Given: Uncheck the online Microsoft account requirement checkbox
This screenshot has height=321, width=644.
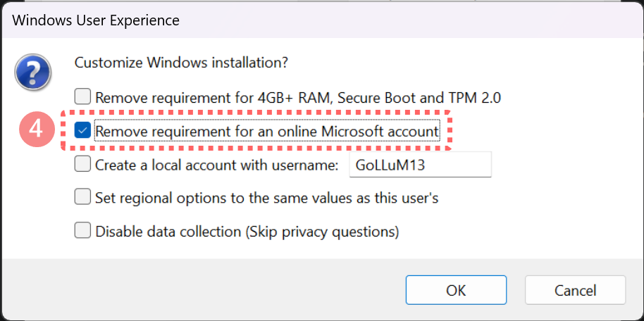Looking at the screenshot, I should (83, 131).
